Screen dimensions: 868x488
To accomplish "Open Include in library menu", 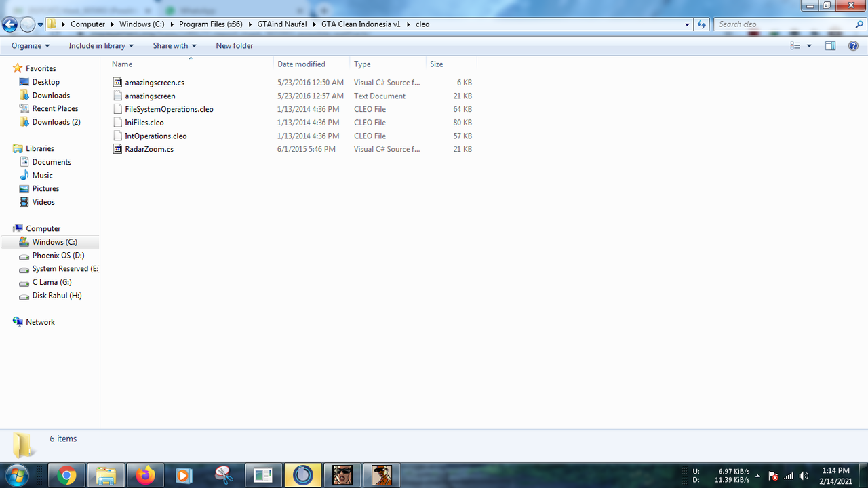I will pyautogui.click(x=101, y=45).
